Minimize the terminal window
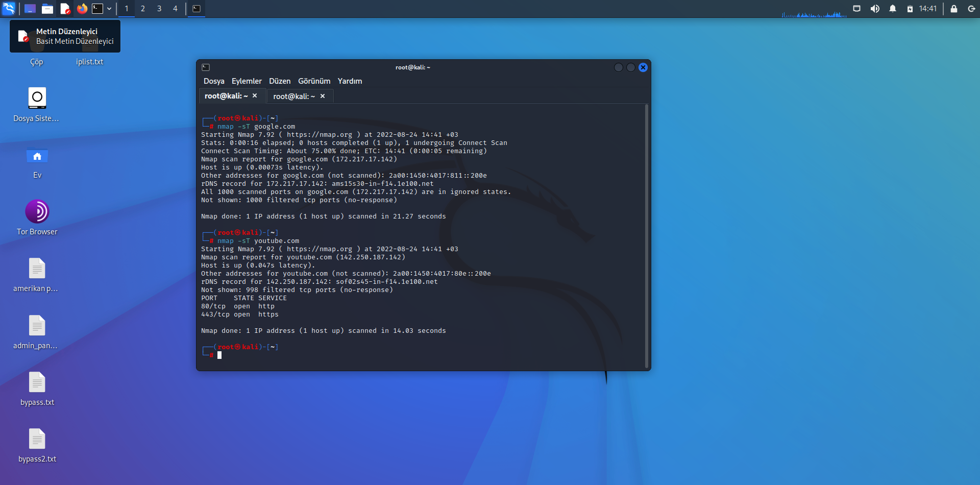This screenshot has height=485, width=980. pyautogui.click(x=619, y=67)
